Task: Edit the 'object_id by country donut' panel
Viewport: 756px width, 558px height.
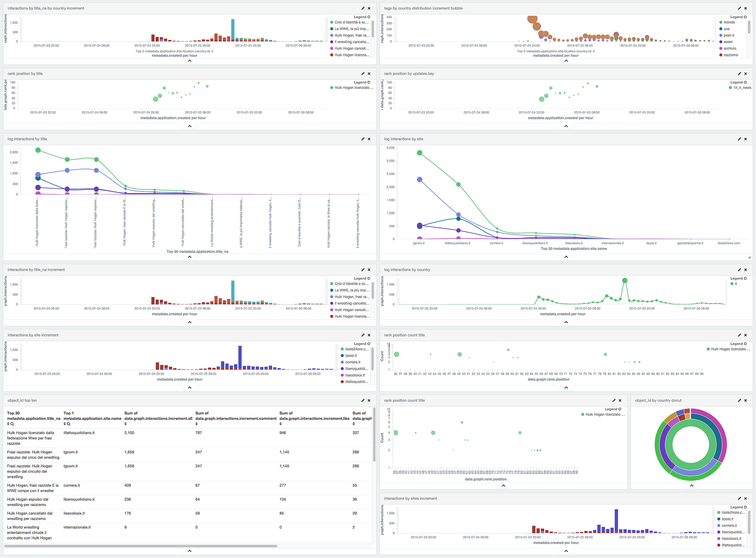Action: coord(739,401)
